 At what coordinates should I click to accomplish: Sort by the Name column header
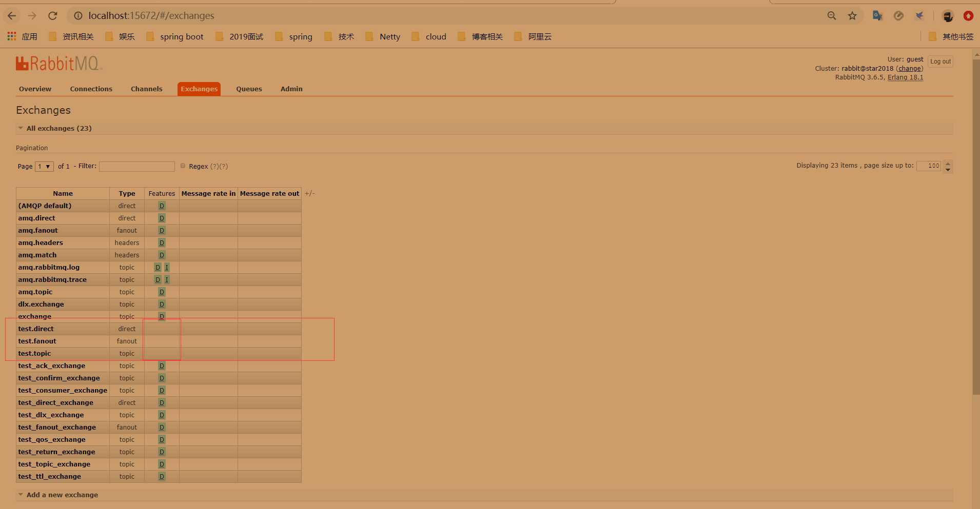click(x=63, y=194)
